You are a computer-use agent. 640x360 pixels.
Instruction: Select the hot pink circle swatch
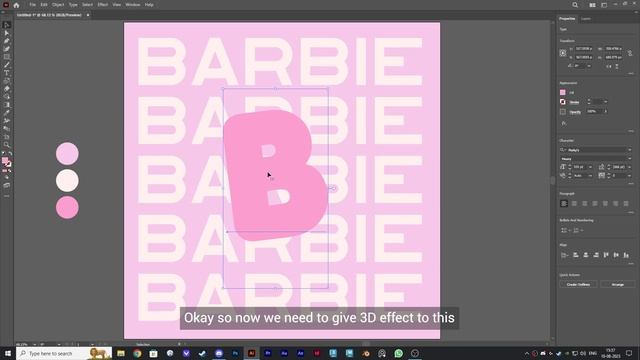(x=67, y=207)
